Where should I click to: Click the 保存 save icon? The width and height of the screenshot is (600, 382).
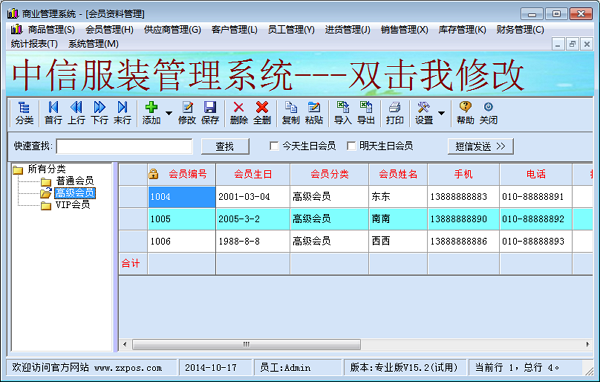210,113
